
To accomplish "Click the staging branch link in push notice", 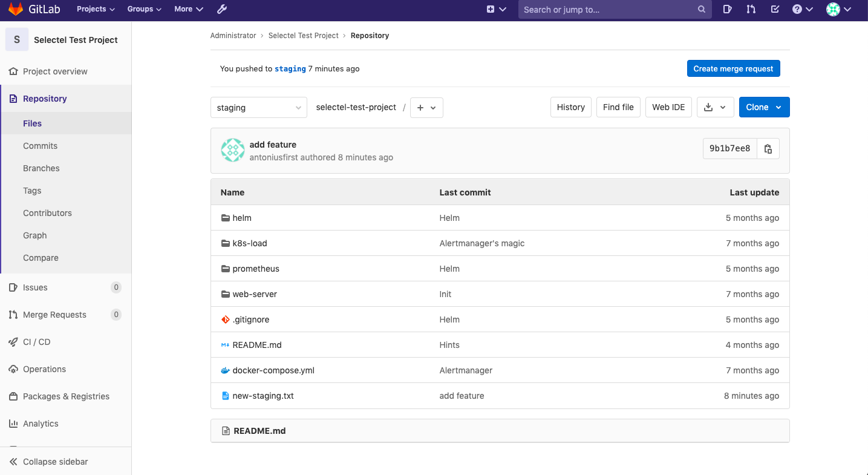I will click(290, 69).
